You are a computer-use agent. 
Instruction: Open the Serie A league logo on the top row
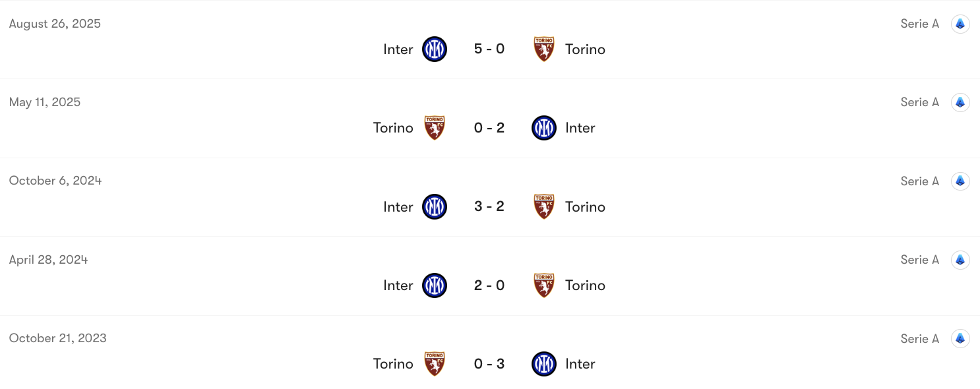pyautogui.click(x=960, y=23)
